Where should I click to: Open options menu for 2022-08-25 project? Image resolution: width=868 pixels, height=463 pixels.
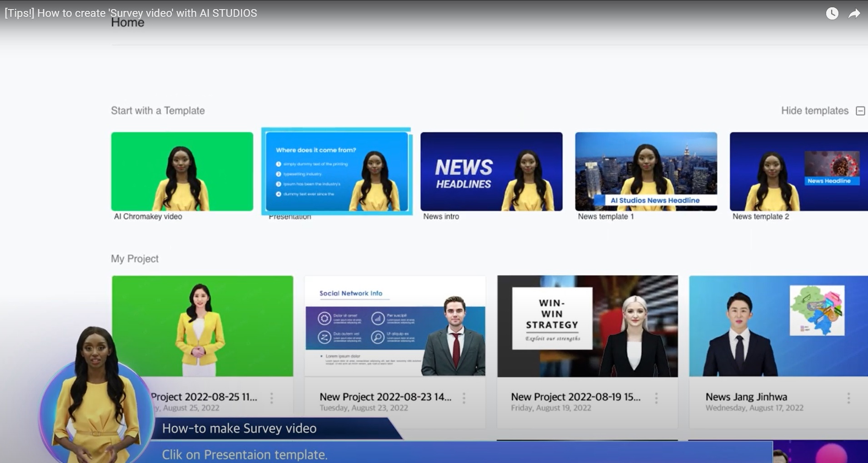coord(272,398)
